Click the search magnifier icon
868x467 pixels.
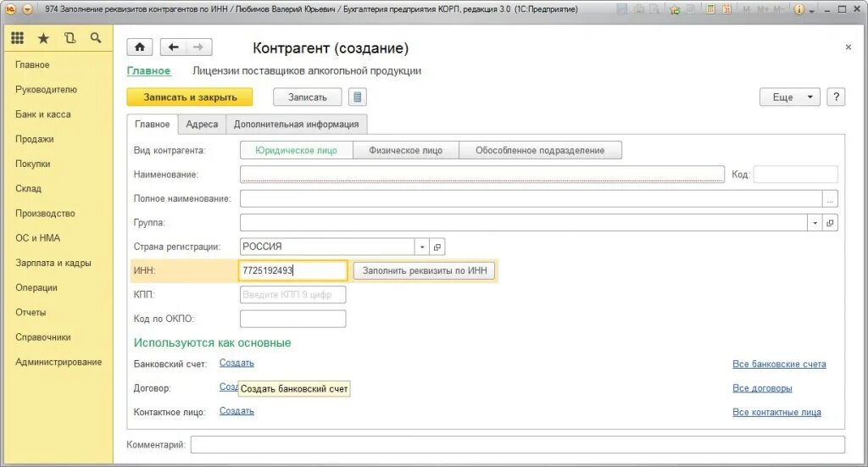[96, 37]
